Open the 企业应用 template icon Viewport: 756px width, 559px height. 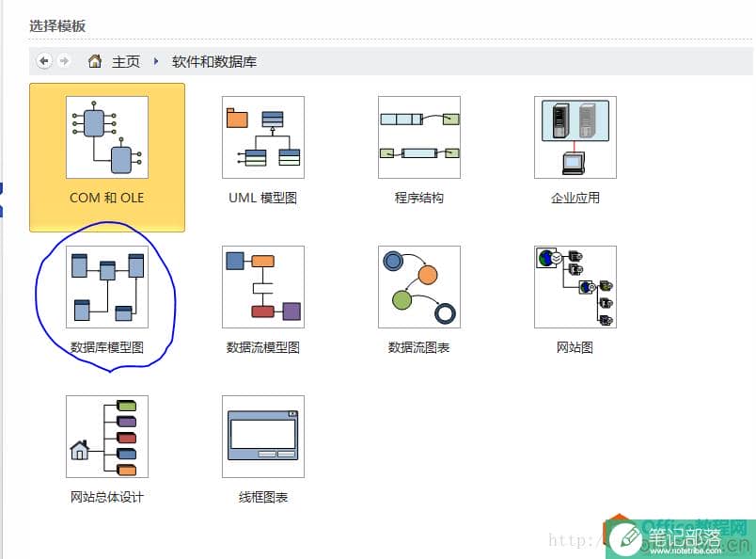tap(575, 137)
